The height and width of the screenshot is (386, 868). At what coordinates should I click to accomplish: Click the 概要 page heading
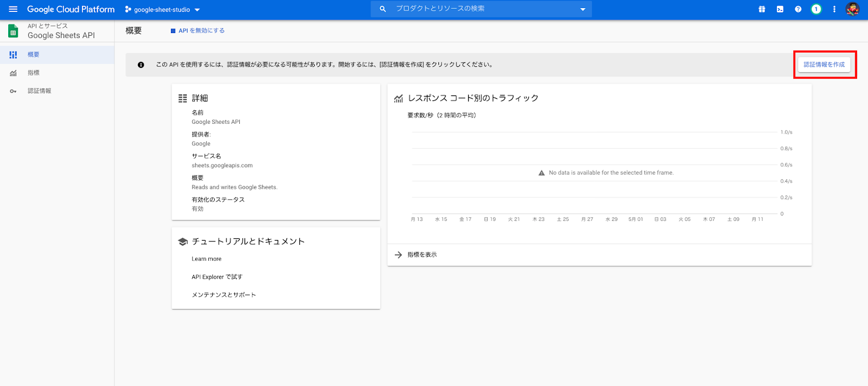tap(133, 30)
